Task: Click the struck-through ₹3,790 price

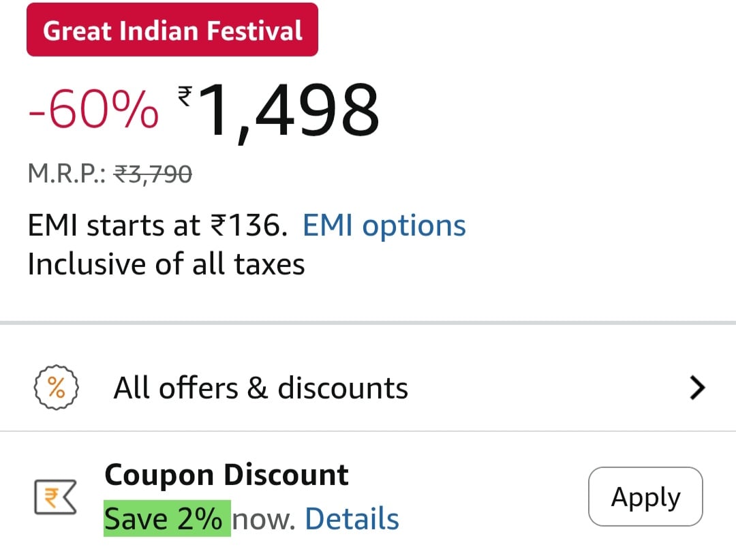Action: point(153,175)
